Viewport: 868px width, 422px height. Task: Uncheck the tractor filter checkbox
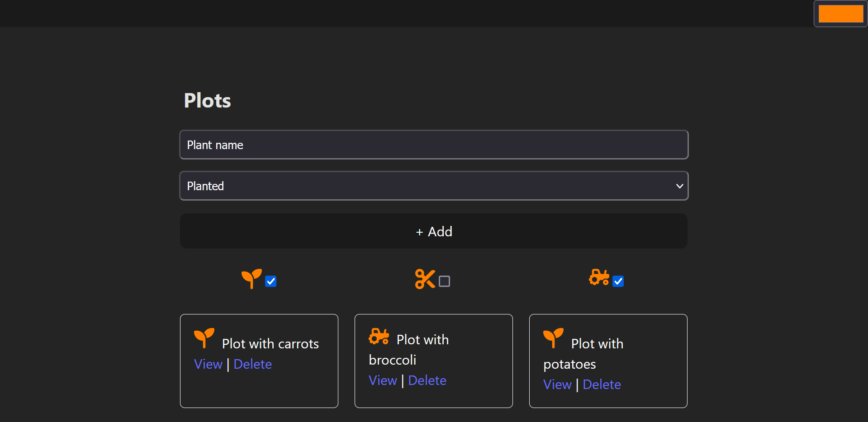coord(618,281)
